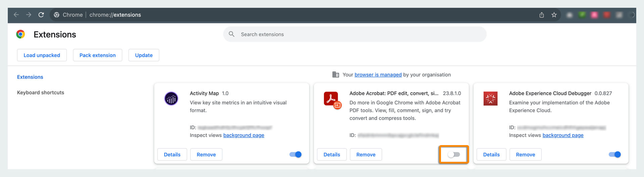Click the Adobe Experience Cloud Debugger icon
This screenshot has height=177, width=644.
click(x=490, y=99)
